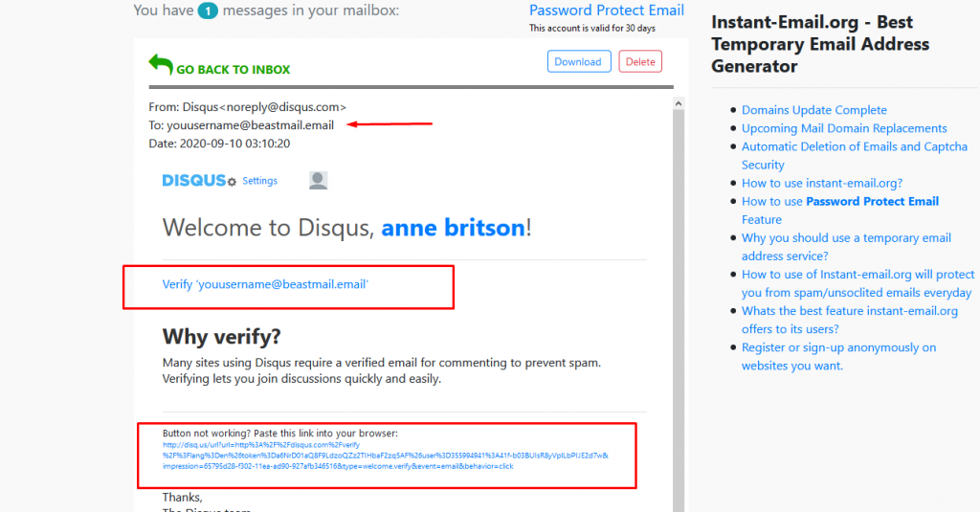Open How to use Password Protect Email Feature

coord(840,210)
